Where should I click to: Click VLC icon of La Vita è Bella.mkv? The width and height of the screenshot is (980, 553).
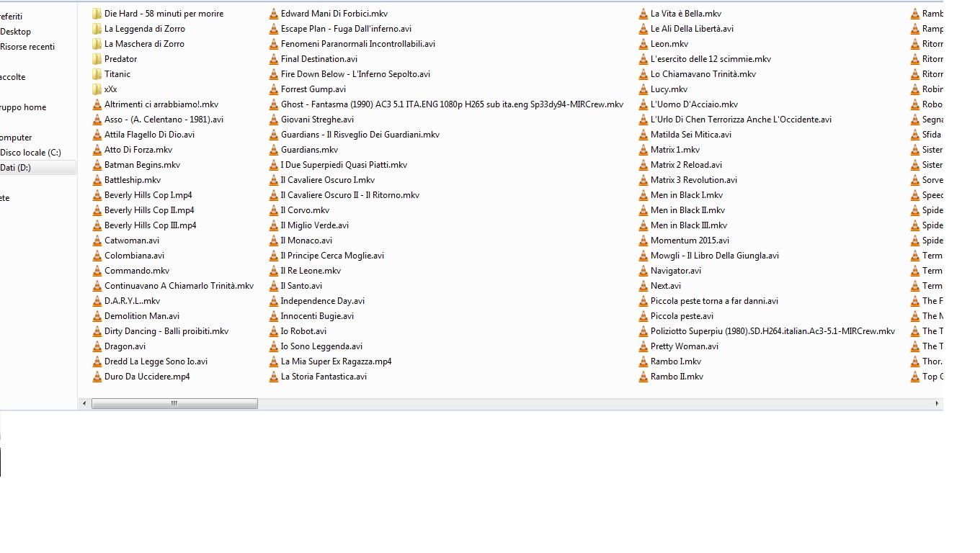643,14
